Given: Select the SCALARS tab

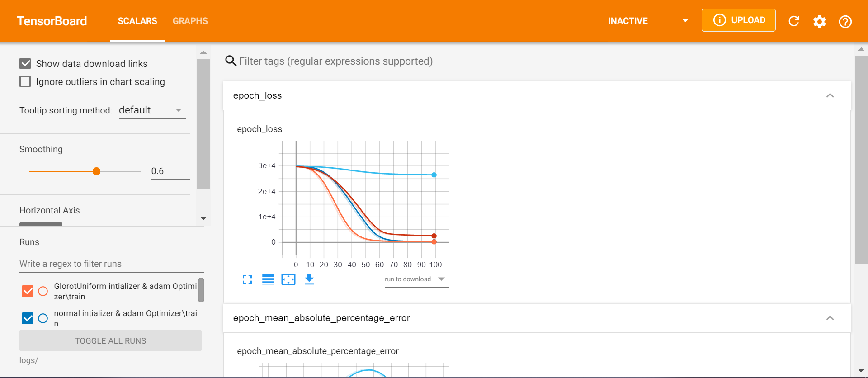Looking at the screenshot, I should (x=137, y=21).
